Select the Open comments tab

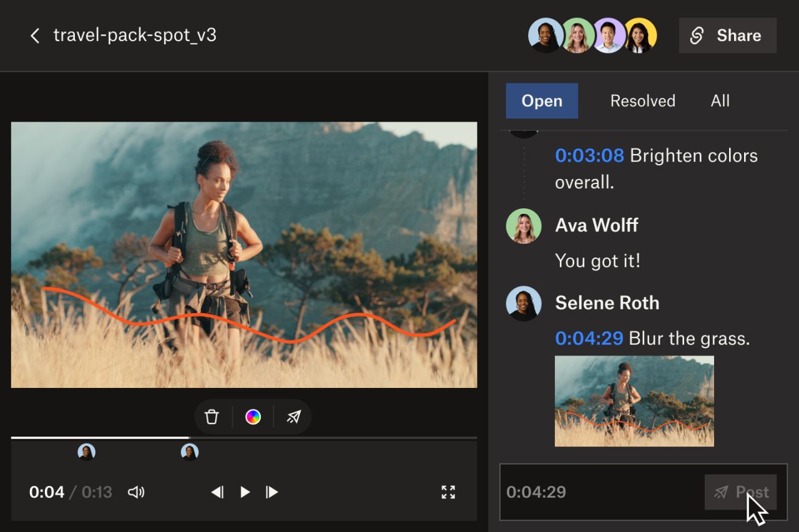coord(542,100)
